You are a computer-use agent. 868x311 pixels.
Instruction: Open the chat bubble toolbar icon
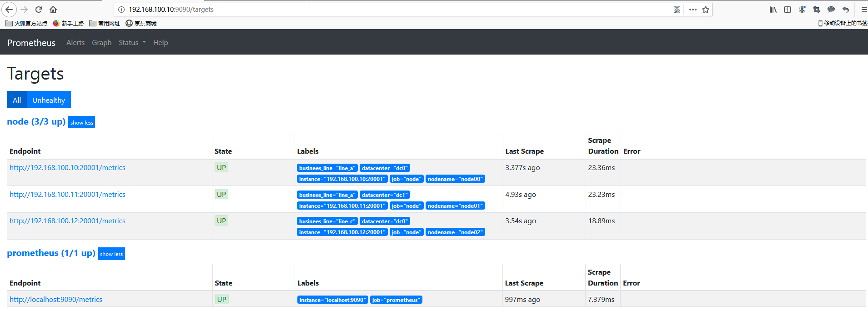(x=831, y=10)
